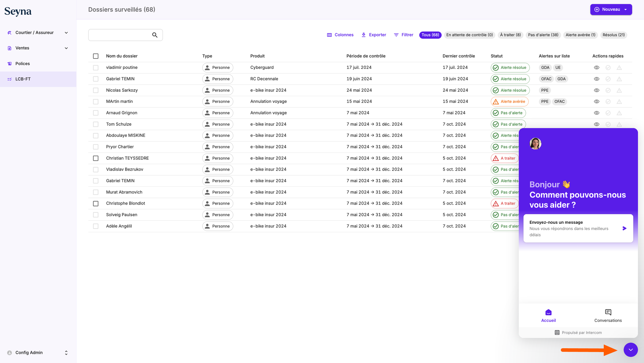Image resolution: width=644 pixels, height=363 pixels.
Task: Click the Propulsé par Intercom link
Action: tap(578, 333)
